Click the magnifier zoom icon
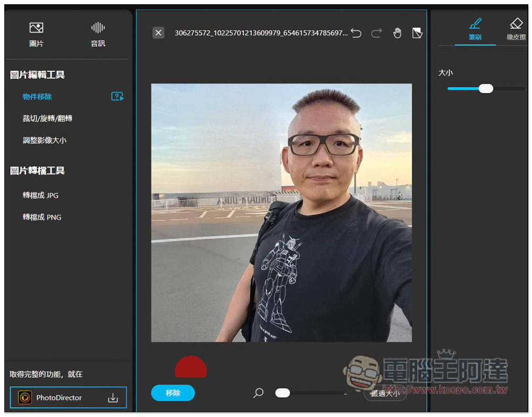The height and width of the screenshot is (417, 532). coord(259,393)
